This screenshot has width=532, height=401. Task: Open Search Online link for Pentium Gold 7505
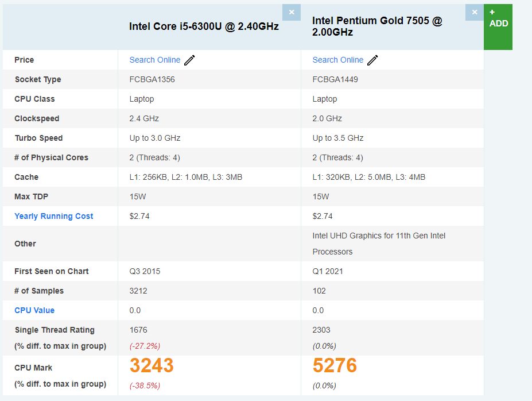pyautogui.click(x=337, y=60)
